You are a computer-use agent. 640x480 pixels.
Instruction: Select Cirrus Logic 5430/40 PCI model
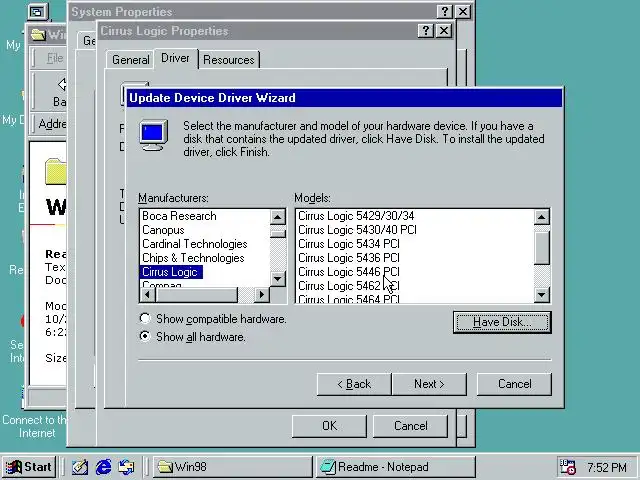pos(357,230)
